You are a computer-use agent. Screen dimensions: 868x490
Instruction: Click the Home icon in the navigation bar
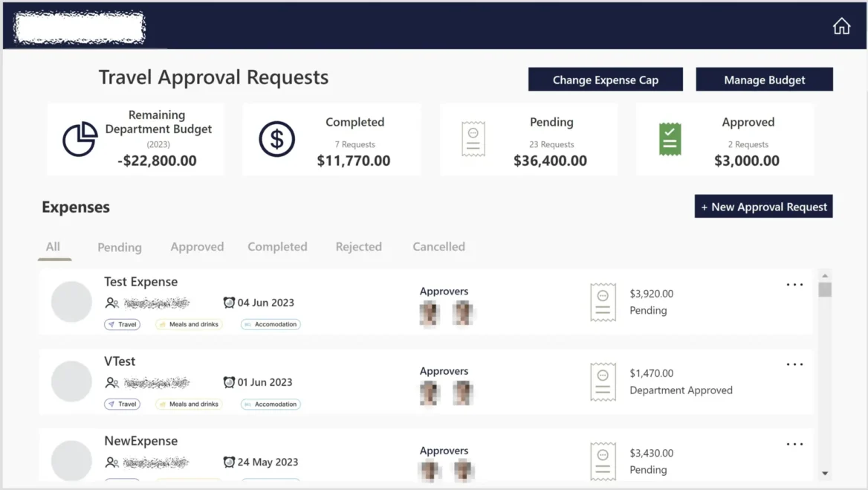(841, 25)
